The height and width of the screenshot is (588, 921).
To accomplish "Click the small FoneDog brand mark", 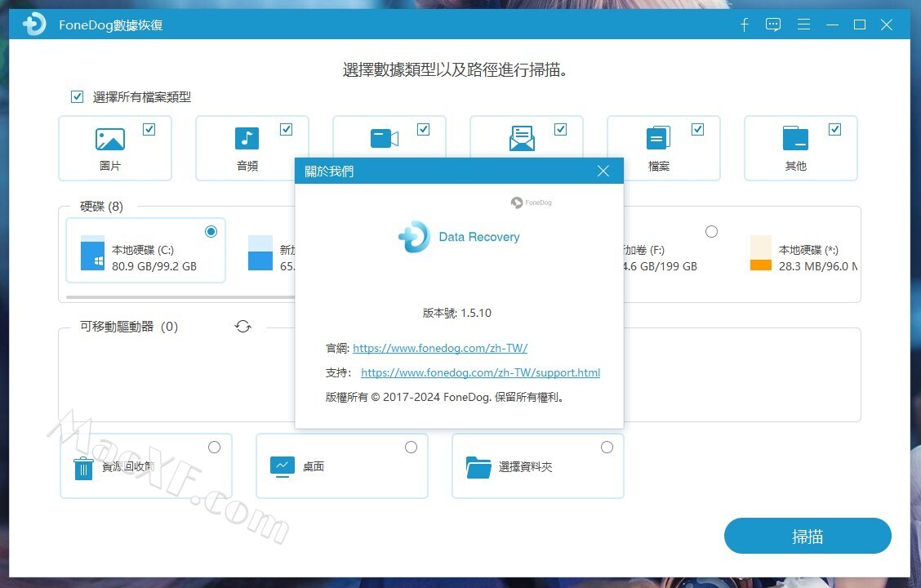I will coord(531,203).
